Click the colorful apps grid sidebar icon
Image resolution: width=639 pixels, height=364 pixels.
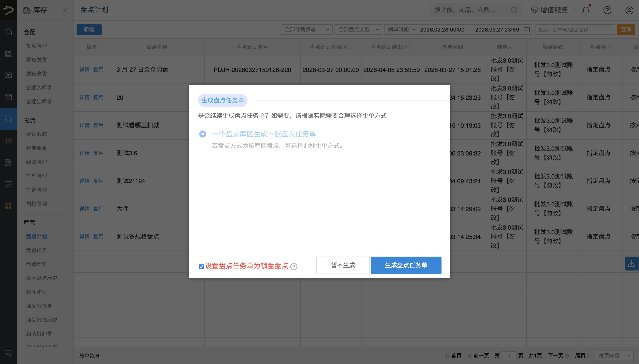pos(8,206)
